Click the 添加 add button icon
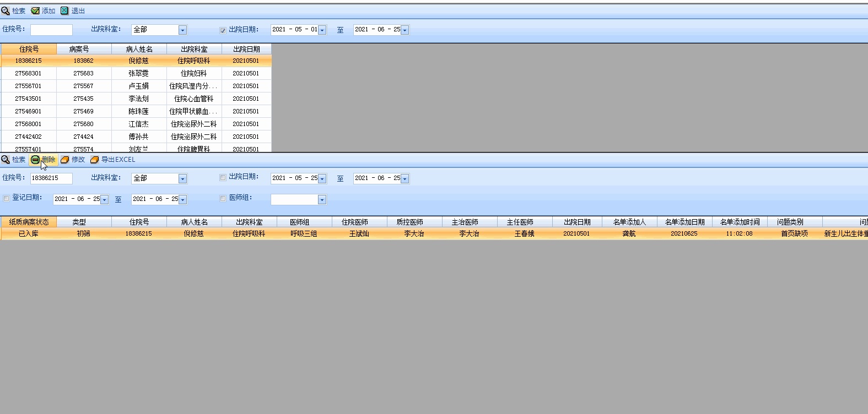The width and height of the screenshot is (868, 414). 35,10
